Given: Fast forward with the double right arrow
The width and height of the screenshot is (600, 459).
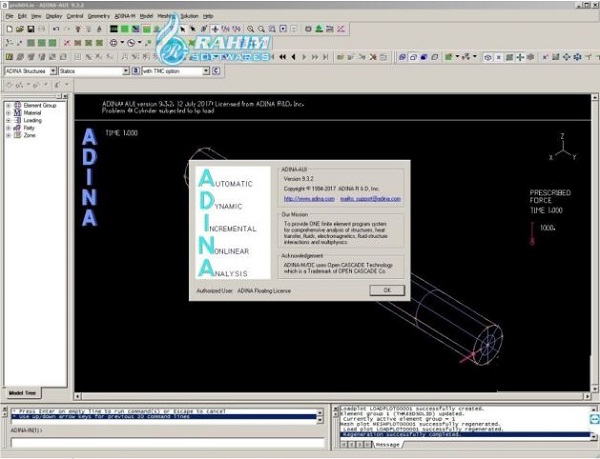Looking at the screenshot, I should 315,57.
